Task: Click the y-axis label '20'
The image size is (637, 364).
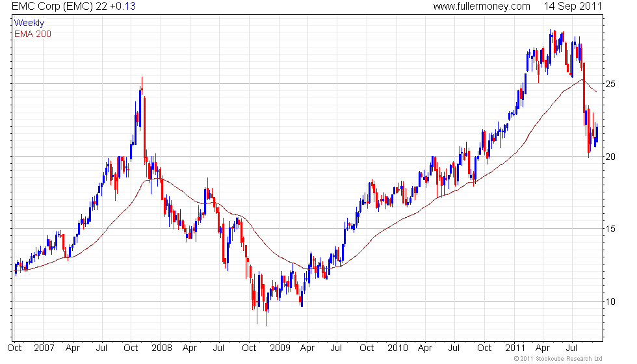Action: point(610,157)
